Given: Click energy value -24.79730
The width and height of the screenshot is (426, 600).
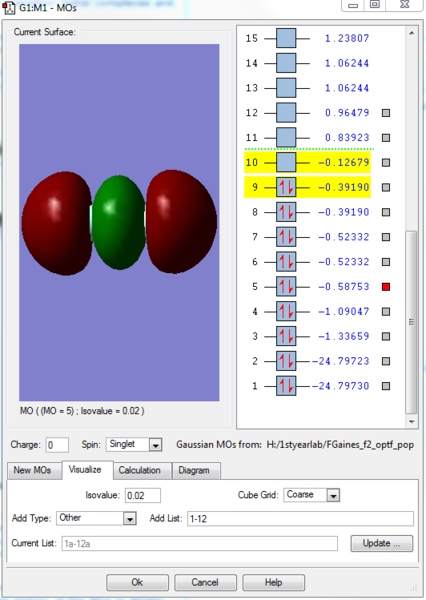Looking at the screenshot, I should [x=341, y=386].
